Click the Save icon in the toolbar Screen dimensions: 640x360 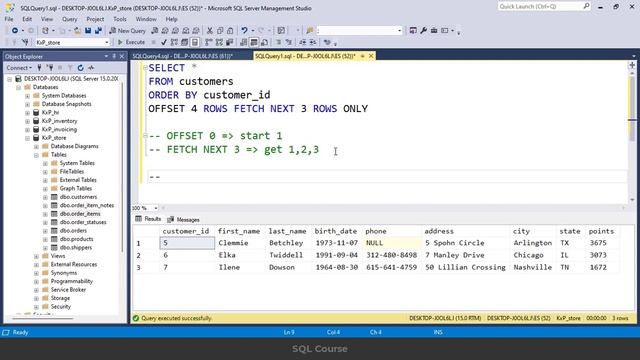88,31
